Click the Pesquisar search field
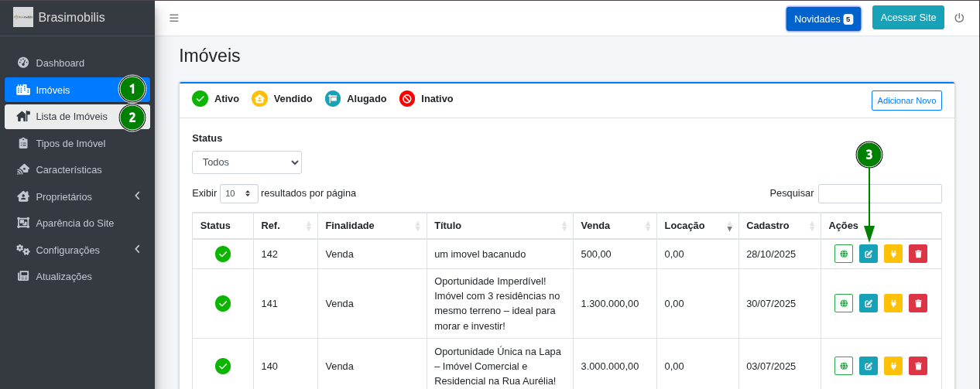Image resolution: width=980 pixels, height=389 pixels. (880, 193)
